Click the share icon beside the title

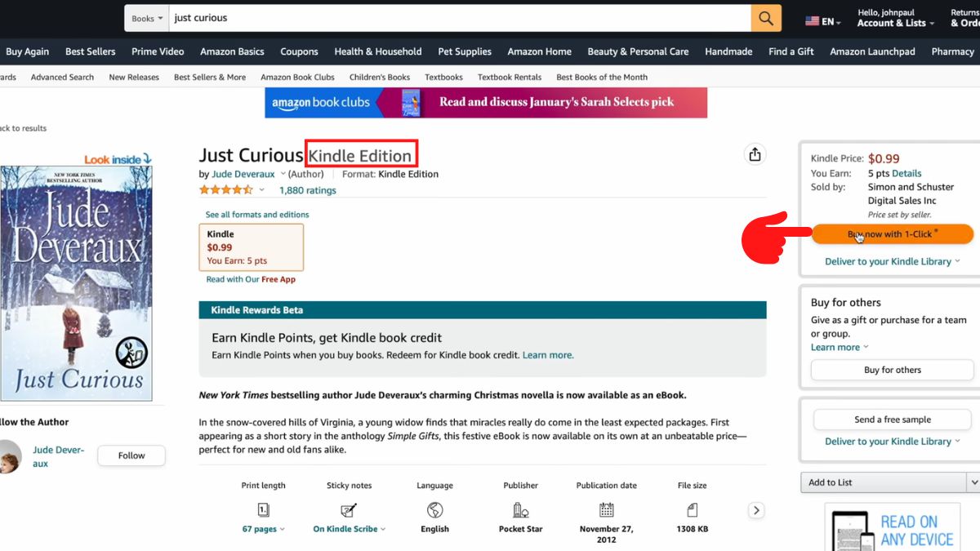755,154
